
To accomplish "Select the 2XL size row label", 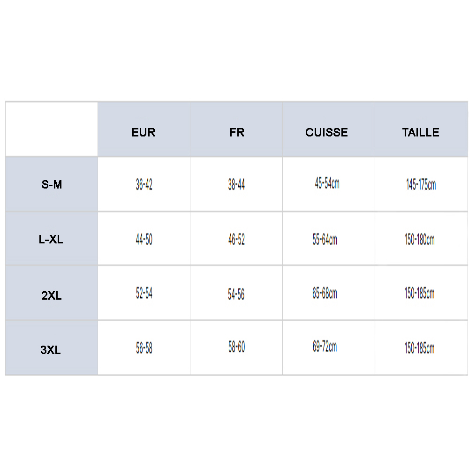I will 52,296.
